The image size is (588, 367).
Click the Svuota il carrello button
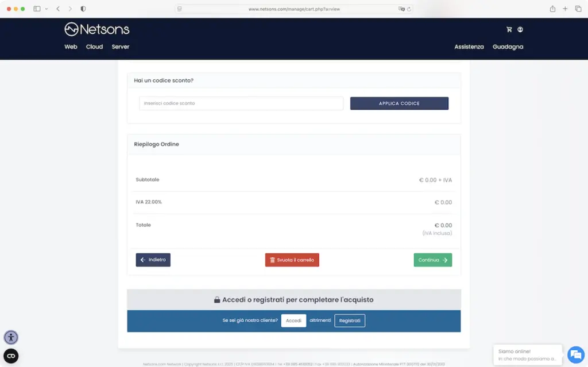coord(292,260)
